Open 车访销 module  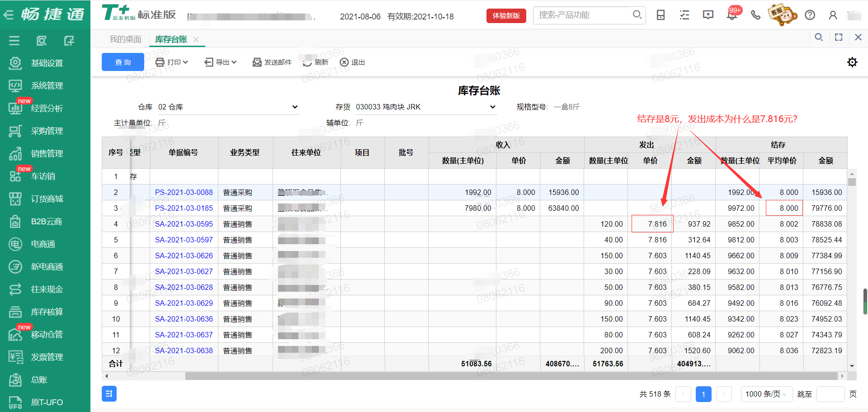click(x=43, y=176)
